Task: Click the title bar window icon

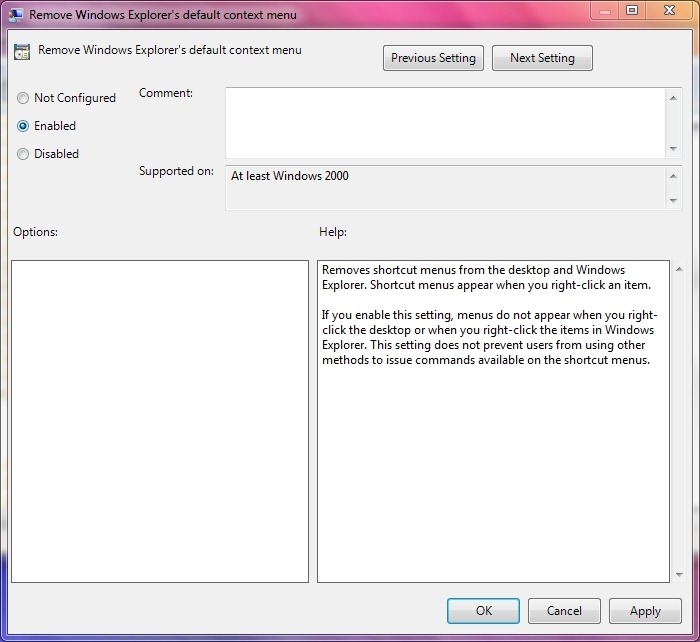Action: 16,15
